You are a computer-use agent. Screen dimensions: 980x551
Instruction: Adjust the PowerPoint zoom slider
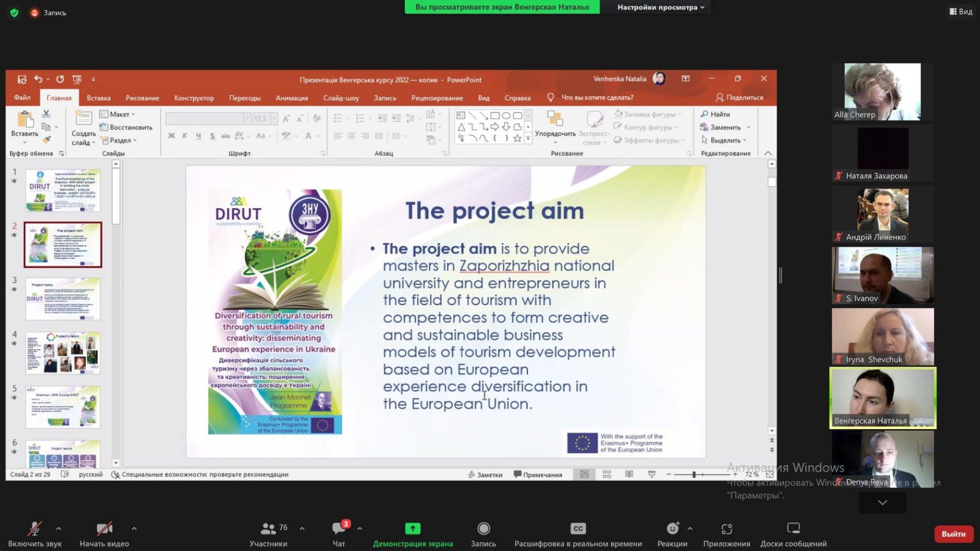[x=694, y=474]
